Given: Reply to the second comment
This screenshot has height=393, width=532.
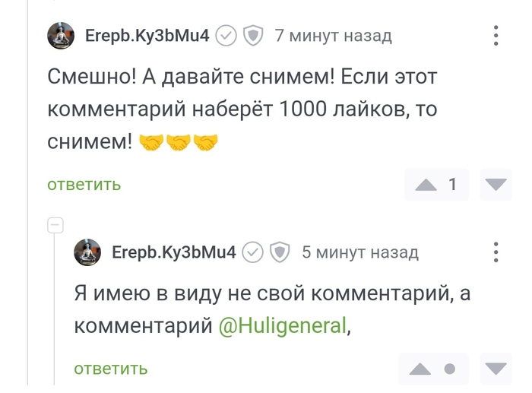Looking at the screenshot, I should tap(110, 369).
